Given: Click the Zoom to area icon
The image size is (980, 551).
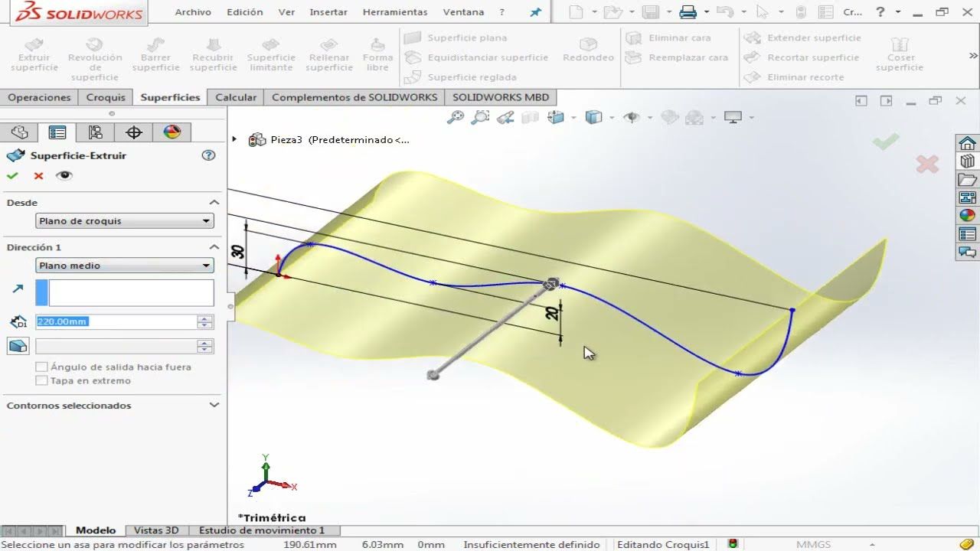Looking at the screenshot, I should (479, 117).
